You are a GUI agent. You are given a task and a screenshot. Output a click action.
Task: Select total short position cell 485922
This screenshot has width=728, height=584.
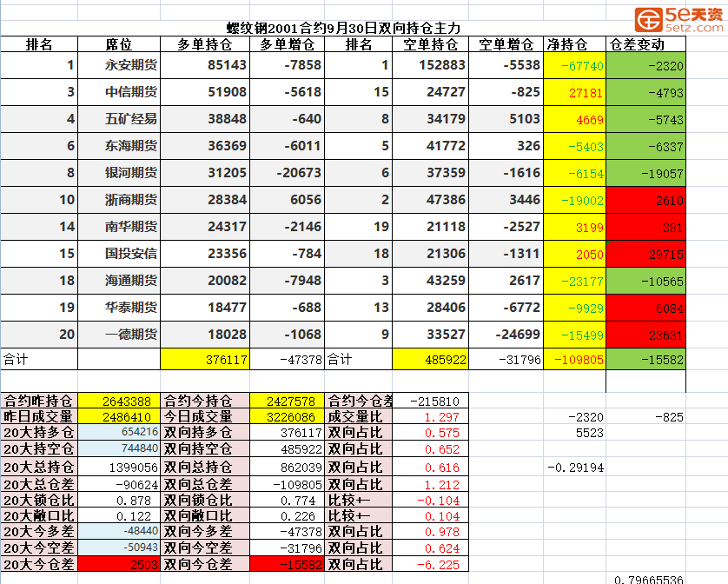[430, 359]
